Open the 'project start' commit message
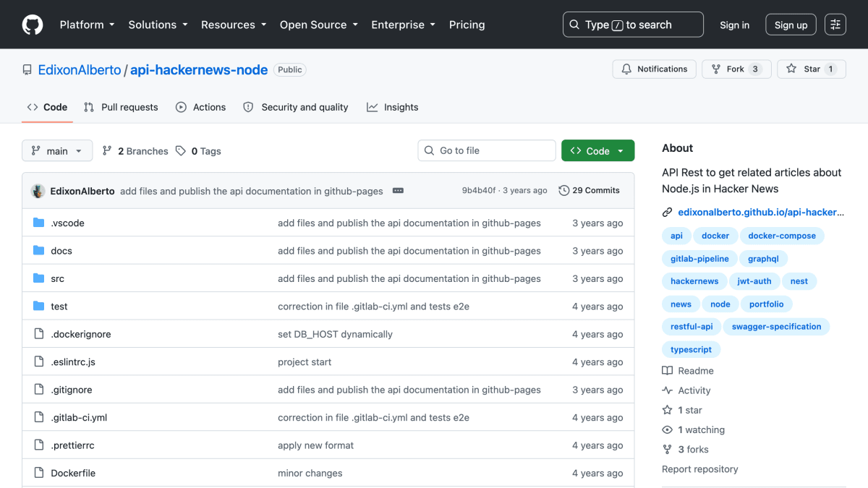 pos(305,362)
